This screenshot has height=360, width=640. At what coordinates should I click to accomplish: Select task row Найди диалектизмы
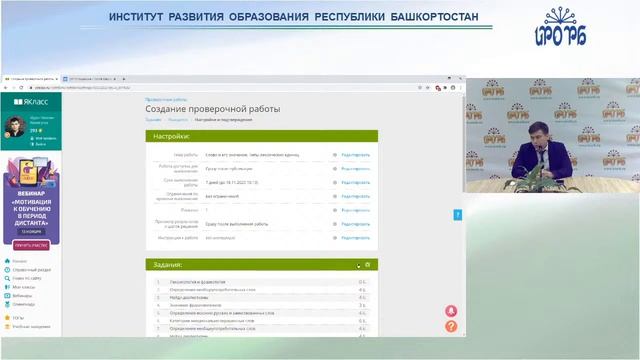(262, 298)
